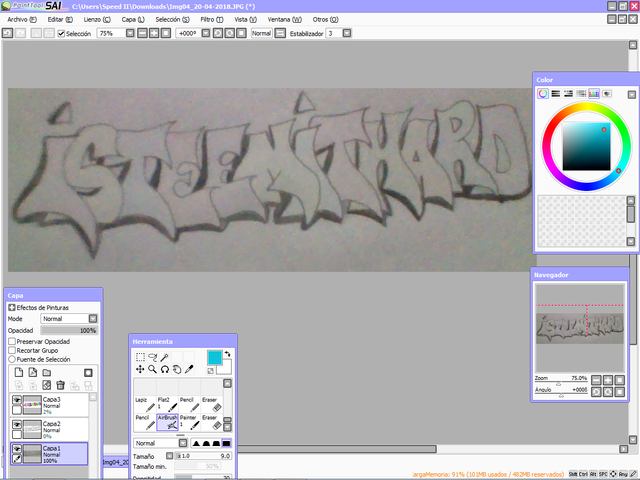The image size is (640, 480).
Task: Show the swatches palette in Color panel
Action: click(x=594, y=93)
